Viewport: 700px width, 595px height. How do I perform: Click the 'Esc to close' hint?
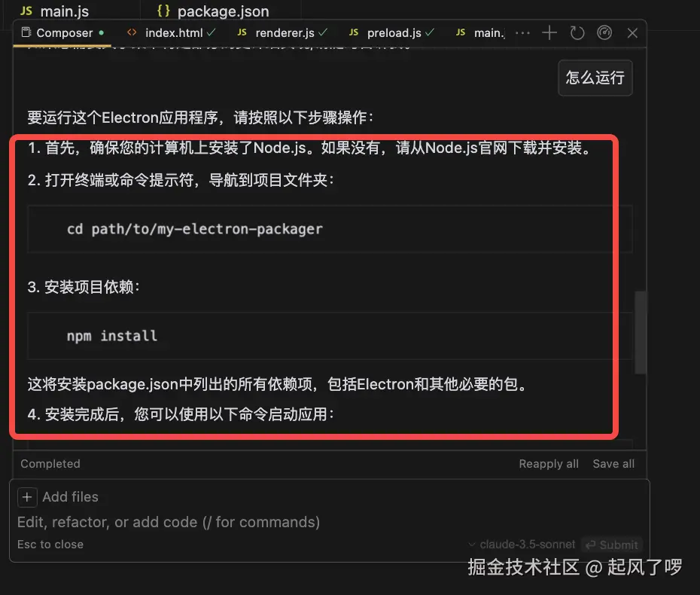pos(50,545)
